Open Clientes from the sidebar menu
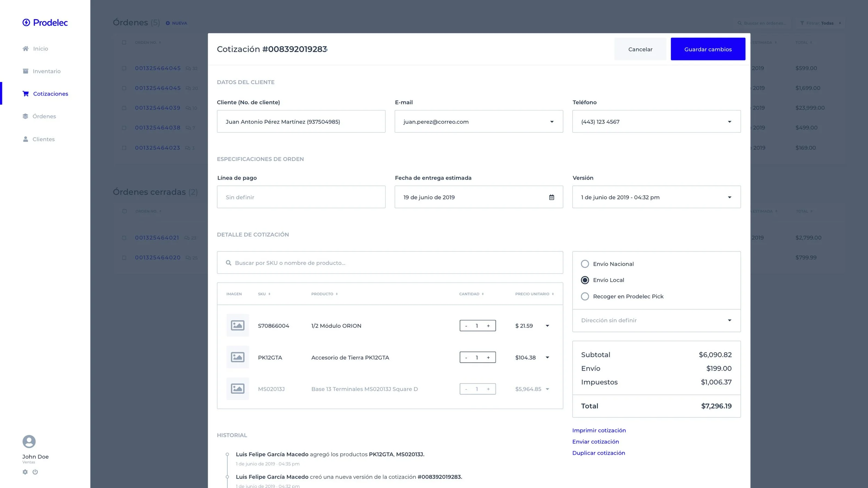Image resolution: width=868 pixels, height=488 pixels. coord(43,139)
